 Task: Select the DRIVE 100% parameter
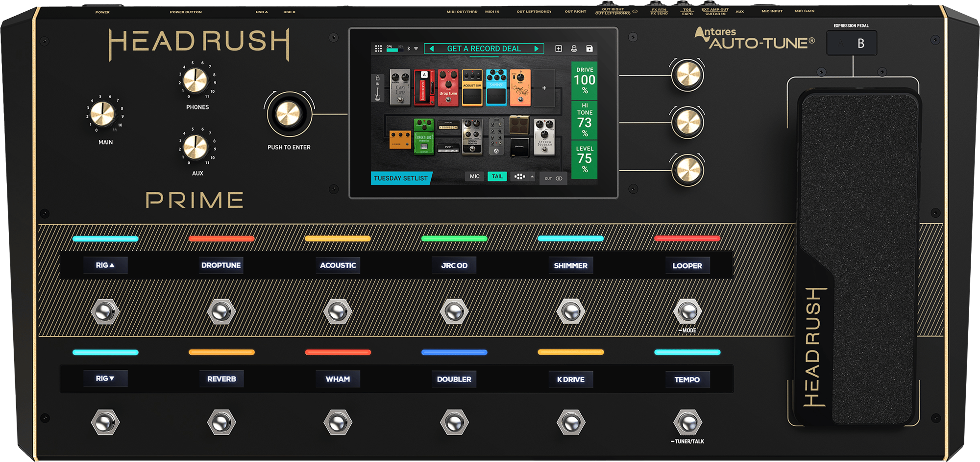tap(584, 80)
